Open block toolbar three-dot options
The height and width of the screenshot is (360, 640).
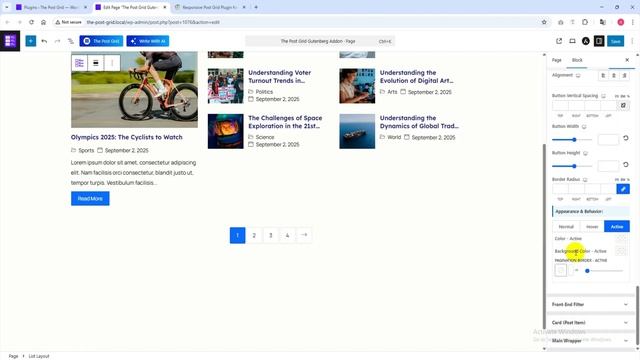[x=112, y=63]
